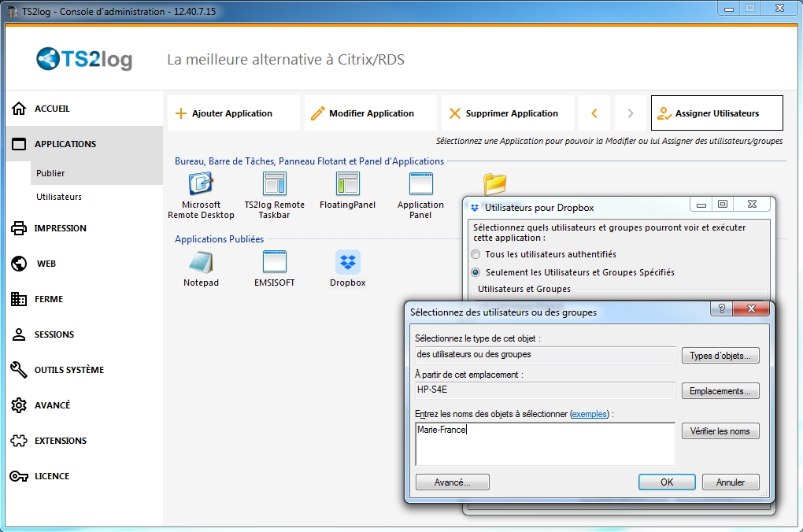The width and height of the screenshot is (803, 532).
Task: Open the Impression printing section
Action: coord(84,228)
